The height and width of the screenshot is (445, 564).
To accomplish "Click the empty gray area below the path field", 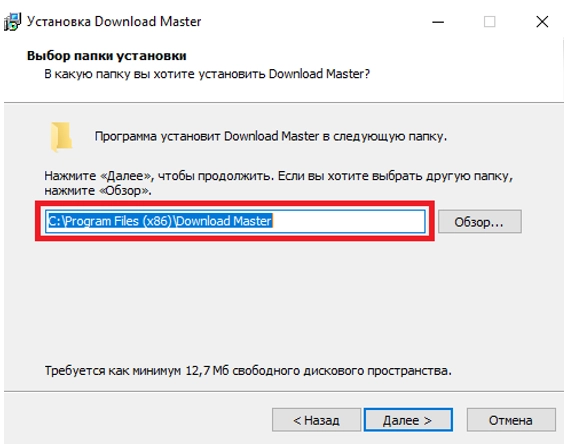I will click(x=281, y=302).
